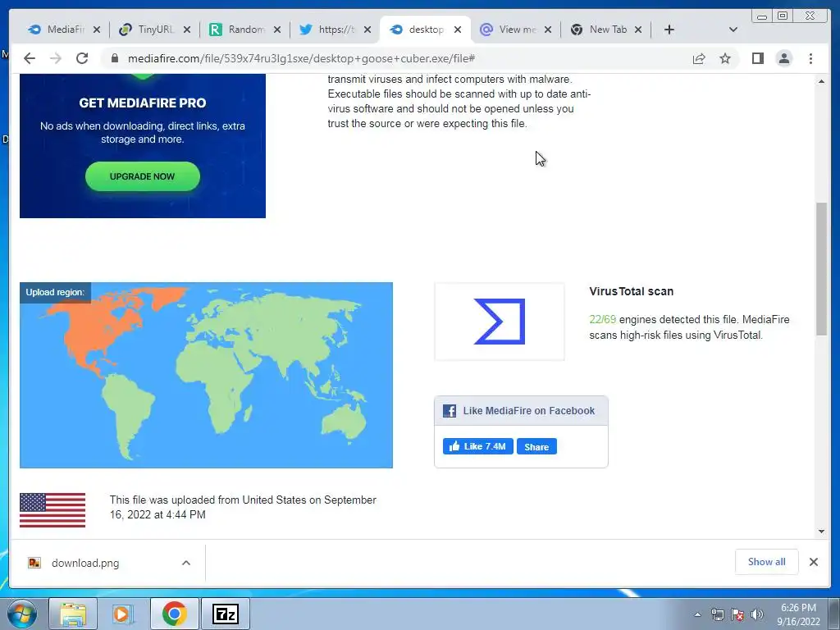Click the UPGRADE NOW button
Screen dimensions: 840x630
pyautogui.click(x=143, y=176)
